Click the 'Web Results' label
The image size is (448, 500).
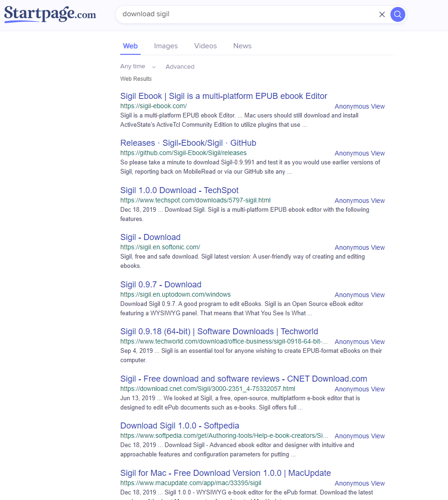pyautogui.click(x=136, y=79)
